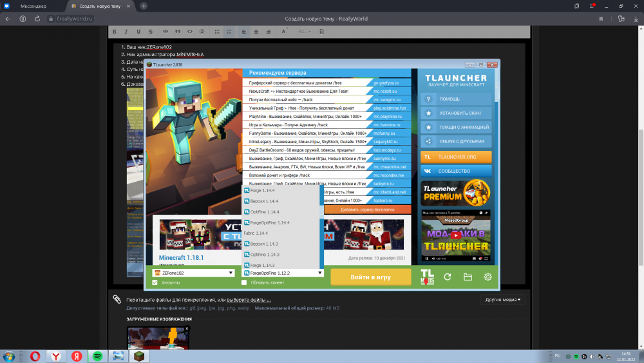Toggle numbered list in forum editor
The image size is (644, 363).
[x=229, y=32]
